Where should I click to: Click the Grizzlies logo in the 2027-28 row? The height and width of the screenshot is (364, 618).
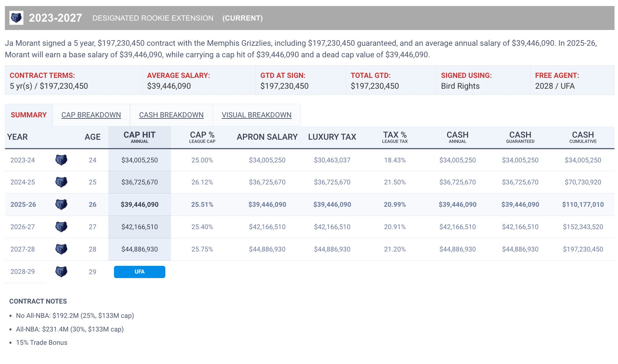click(61, 249)
